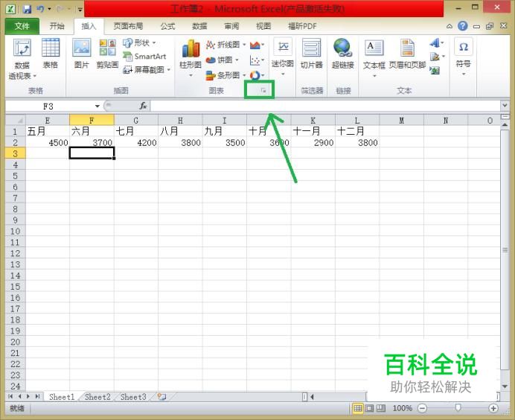515x420 pixels.
Task: Open Excel Help
Action: pos(462,26)
